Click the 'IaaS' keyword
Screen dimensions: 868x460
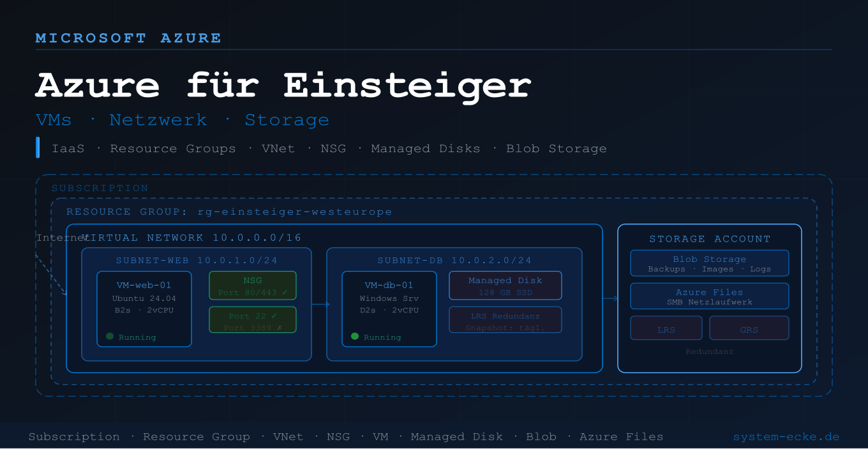(68, 148)
